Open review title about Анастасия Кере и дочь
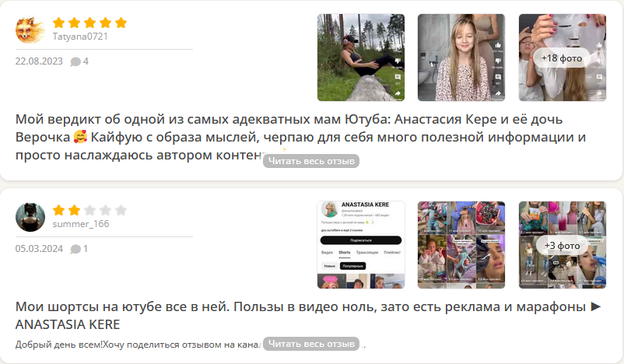The width and height of the screenshot is (624, 364). 300,137
